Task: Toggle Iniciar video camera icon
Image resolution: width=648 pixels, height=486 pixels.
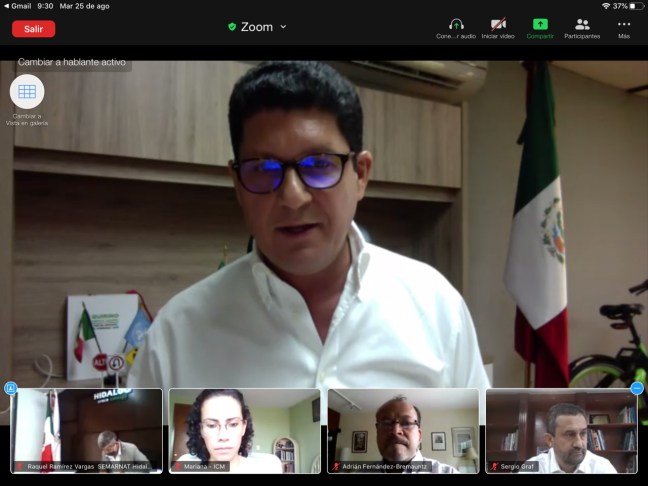Action: click(498, 25)
